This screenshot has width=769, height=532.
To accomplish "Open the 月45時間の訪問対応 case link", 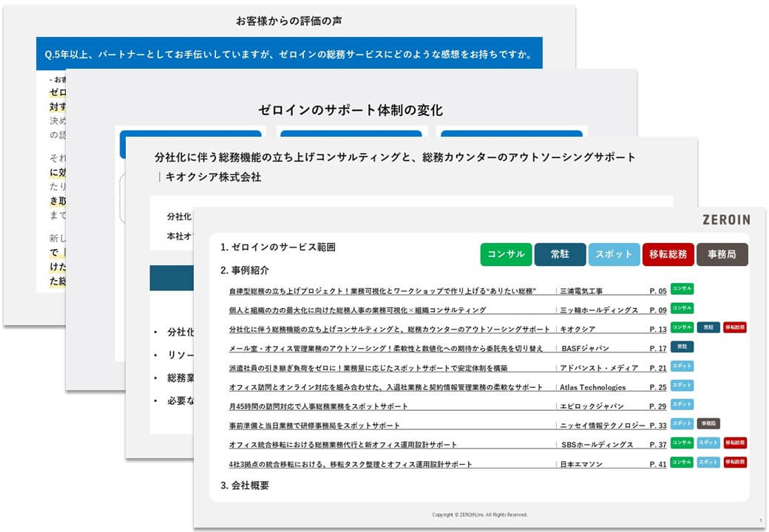I will pos(318,406).
